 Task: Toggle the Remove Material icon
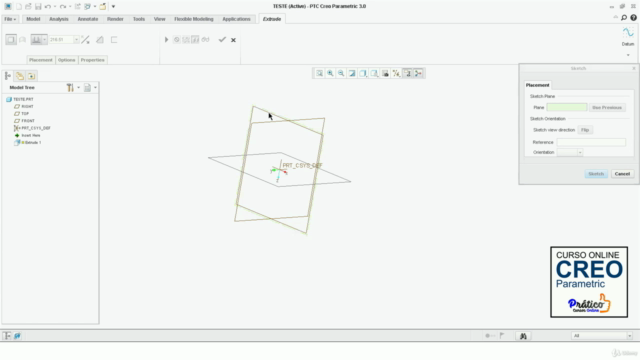100,40
